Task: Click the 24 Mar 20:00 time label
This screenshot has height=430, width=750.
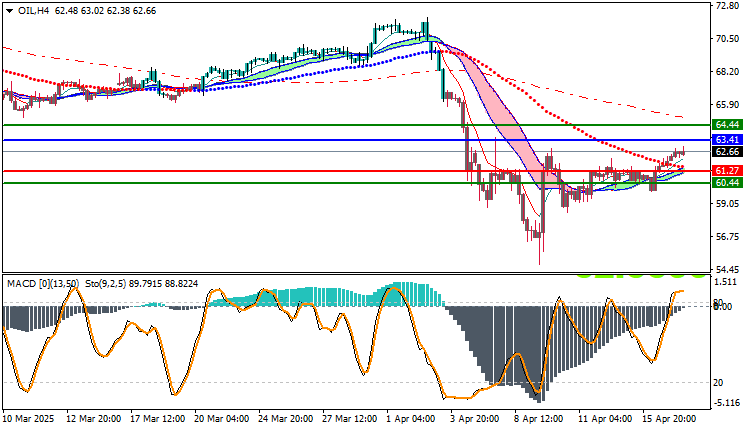Action: 286,419
